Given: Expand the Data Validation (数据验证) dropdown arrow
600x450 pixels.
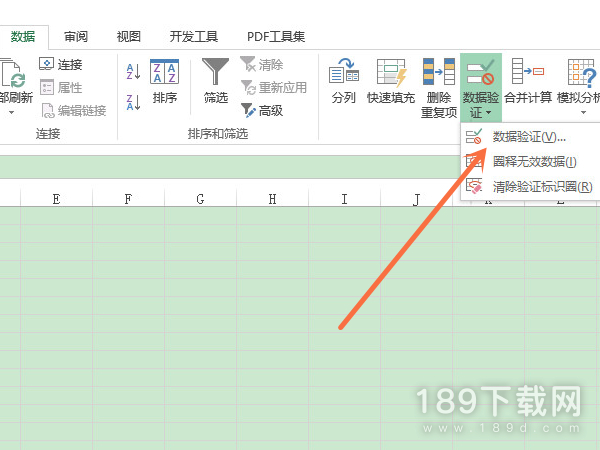Looking at the screenshot, I should 481,112.
